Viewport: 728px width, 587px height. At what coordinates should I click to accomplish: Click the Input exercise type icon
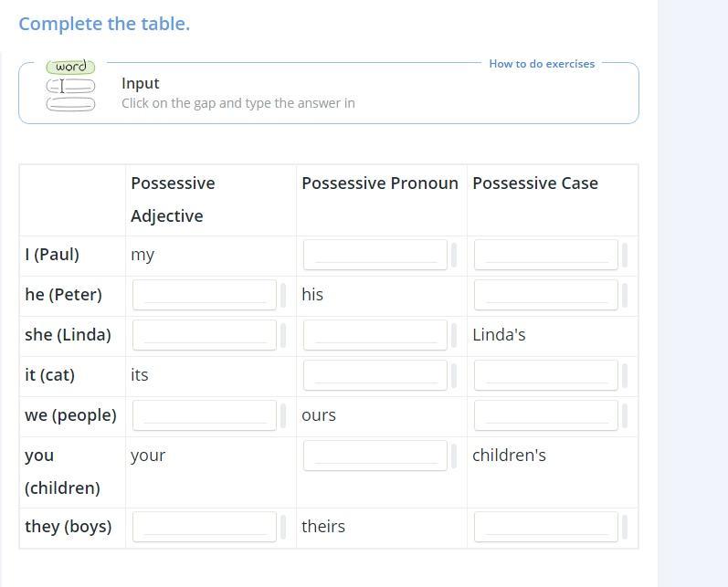click(x=70, y=87)
